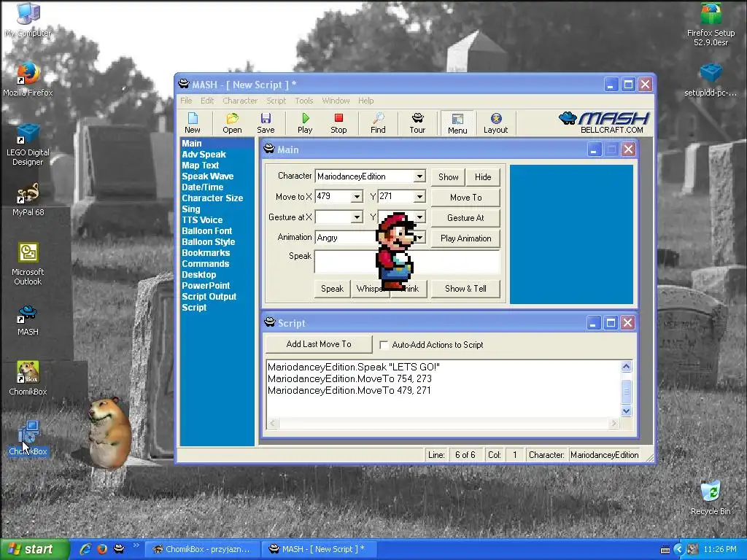
Task: Click the Show button
Action: [449, 177]
